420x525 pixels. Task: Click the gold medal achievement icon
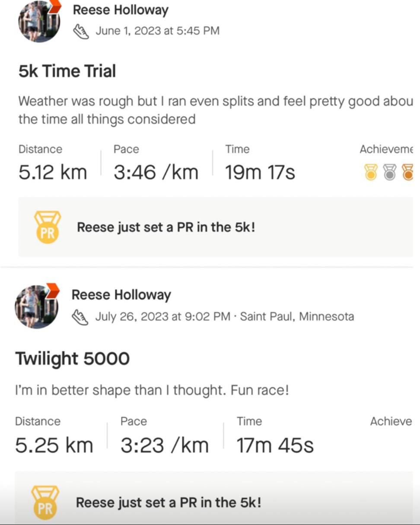(x=371, y=172)
